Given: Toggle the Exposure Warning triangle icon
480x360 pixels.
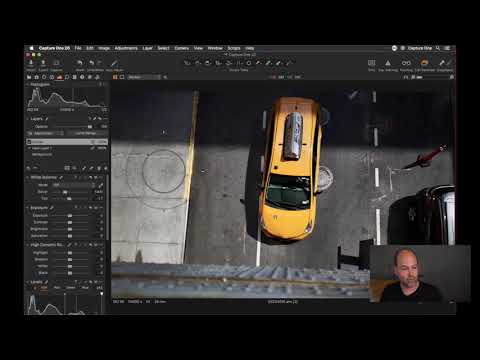Looking at the screenshot, I should pos(388,63).
